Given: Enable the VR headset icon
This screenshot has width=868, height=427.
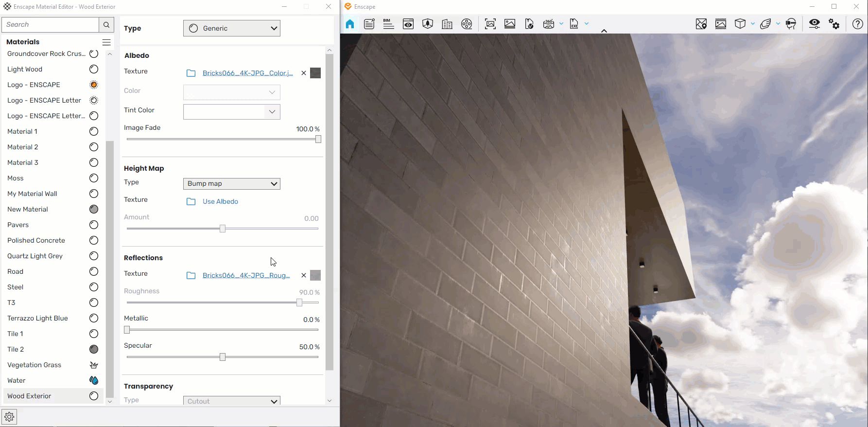Looking at the screenshot, I should (x=791, y=24).
